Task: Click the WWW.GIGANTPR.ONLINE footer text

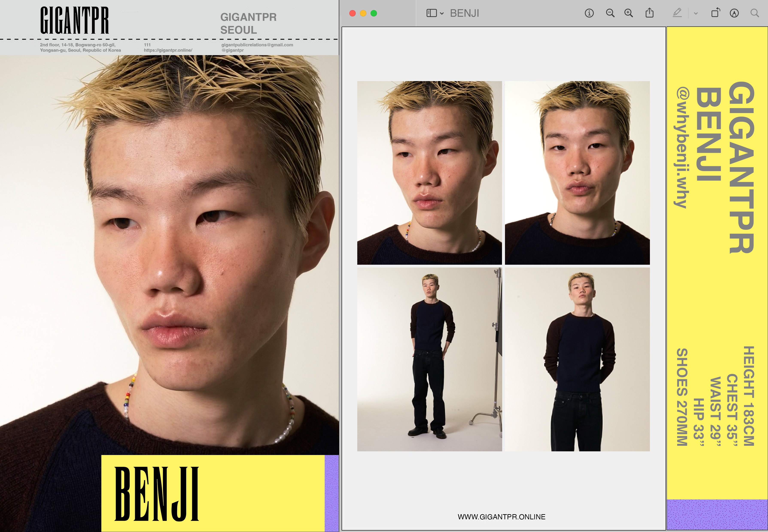Action: click(x=501, y=517)
